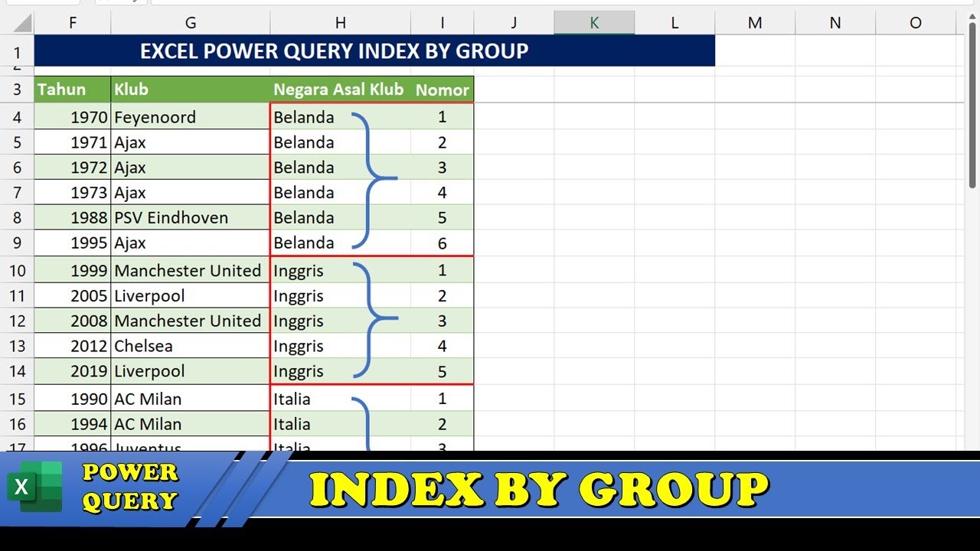Select row 10 header
The width and height of the screenshot is (980, 551).
pyautogui.click(x=17, y=270)
